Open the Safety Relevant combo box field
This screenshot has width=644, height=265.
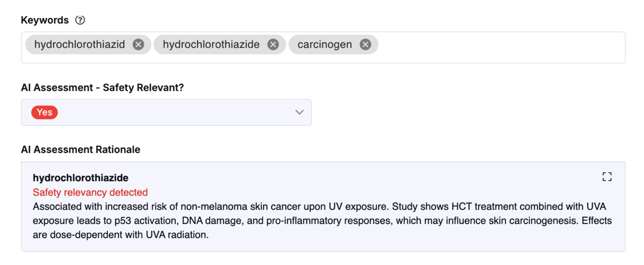tap(166, 112)
